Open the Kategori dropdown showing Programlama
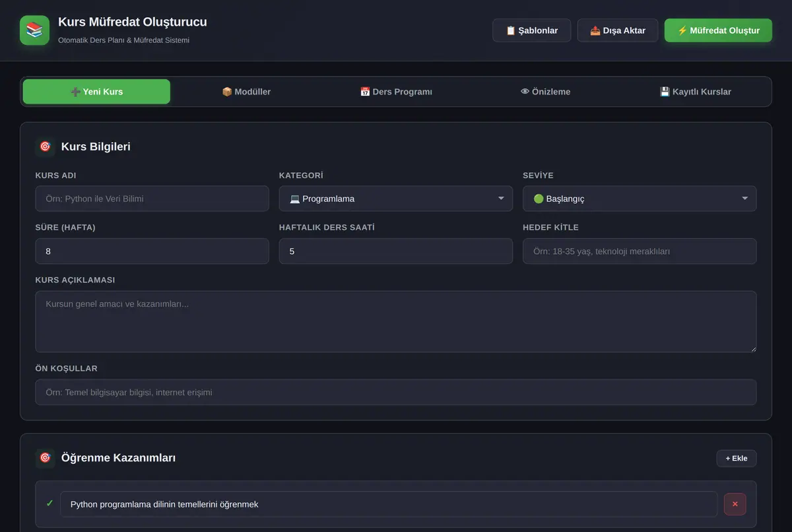Screen dimensions: 792x532 (396, 199)
